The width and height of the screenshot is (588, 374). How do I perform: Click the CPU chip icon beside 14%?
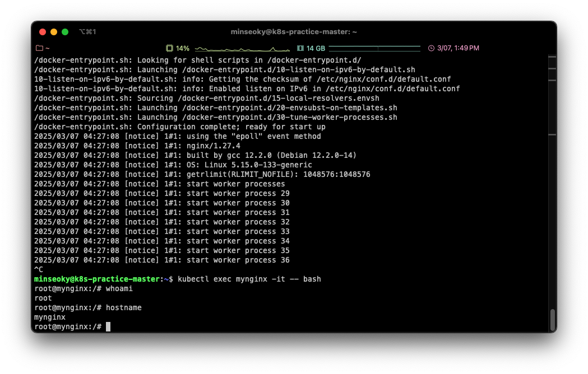click(x=169, y=48)
